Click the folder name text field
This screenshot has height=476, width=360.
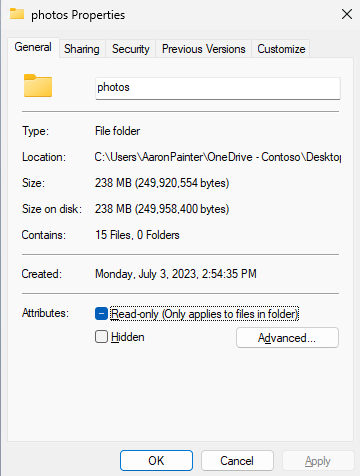point(218,88)
